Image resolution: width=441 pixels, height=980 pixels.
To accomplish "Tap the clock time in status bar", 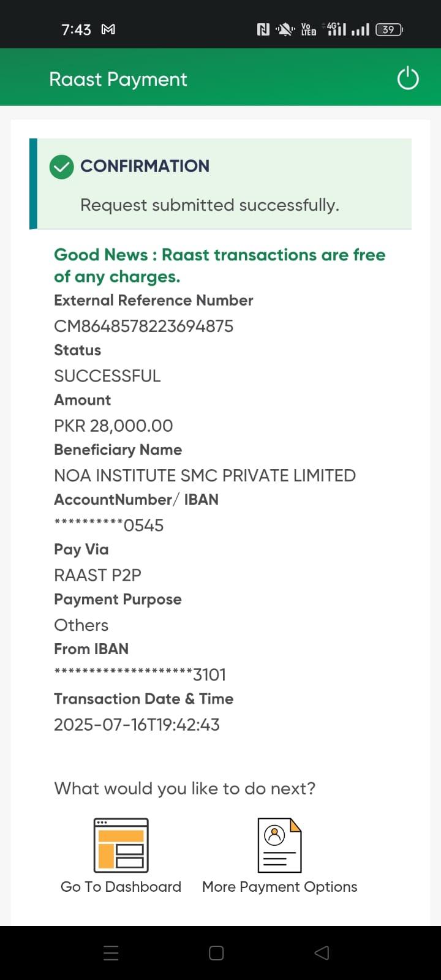I will pyautogui.click(x=76, y=29).
